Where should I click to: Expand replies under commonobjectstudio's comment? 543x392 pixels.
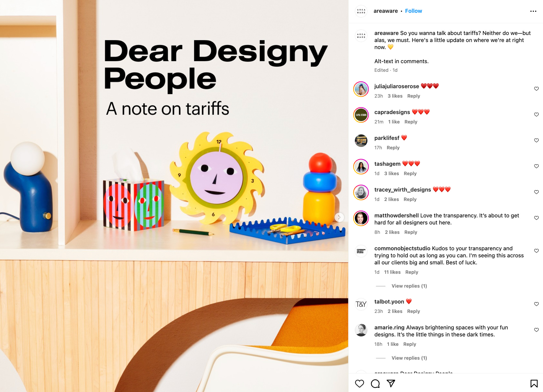[x=409, y=286]
